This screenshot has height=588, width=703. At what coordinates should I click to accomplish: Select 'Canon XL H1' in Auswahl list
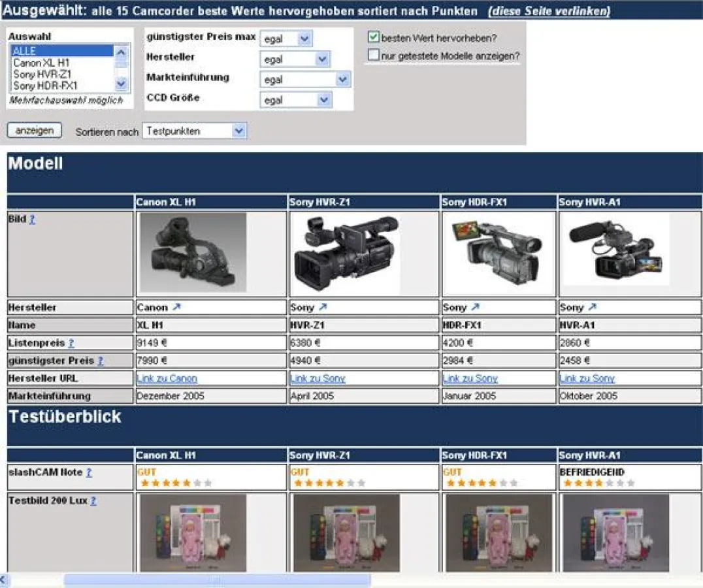tap(42, 63)
